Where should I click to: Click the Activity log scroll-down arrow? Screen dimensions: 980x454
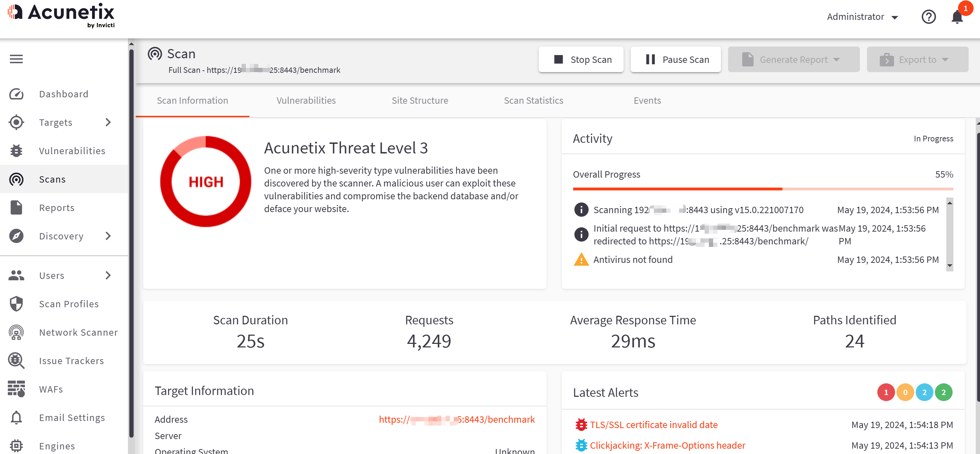[949, 266]
